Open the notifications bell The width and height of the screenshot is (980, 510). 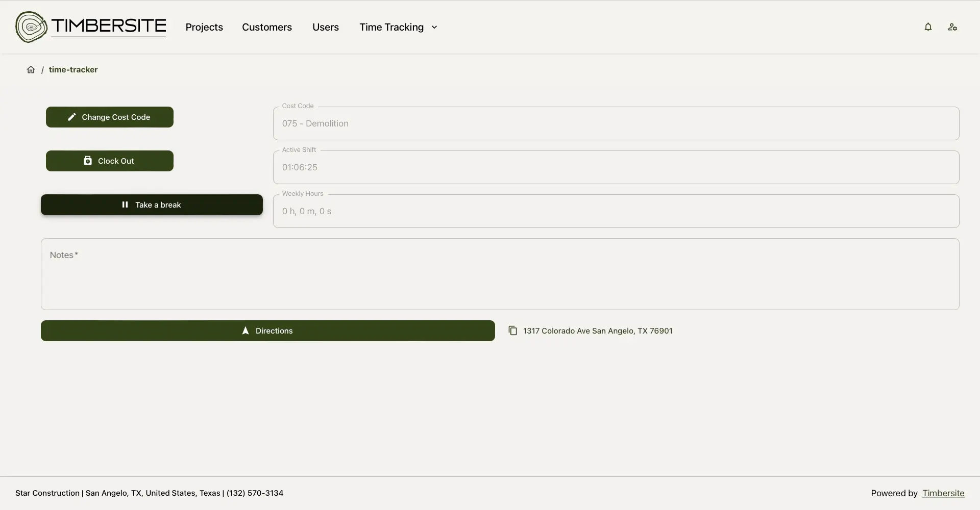(928, 27)
